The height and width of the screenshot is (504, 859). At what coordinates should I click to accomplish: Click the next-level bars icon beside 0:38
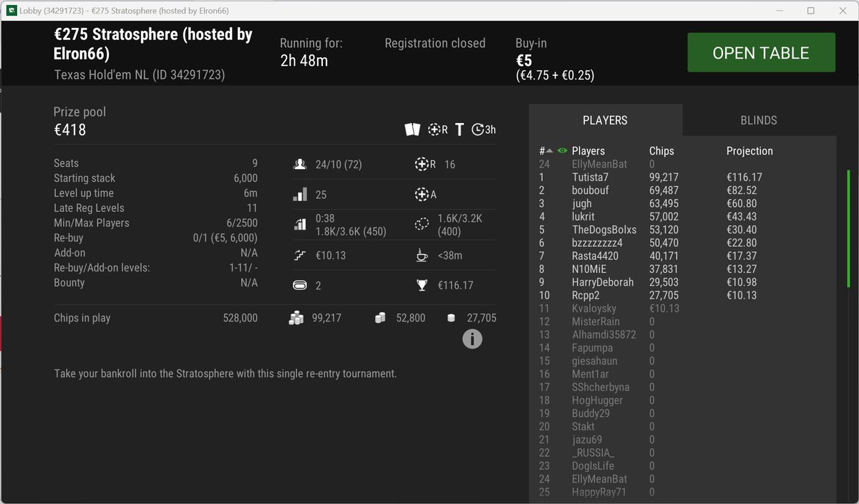tap(300, 224)
